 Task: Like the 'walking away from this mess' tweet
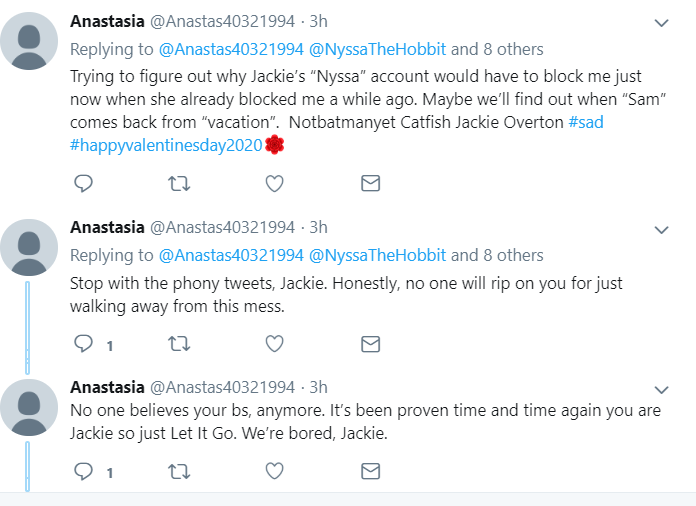coord(274,344)
